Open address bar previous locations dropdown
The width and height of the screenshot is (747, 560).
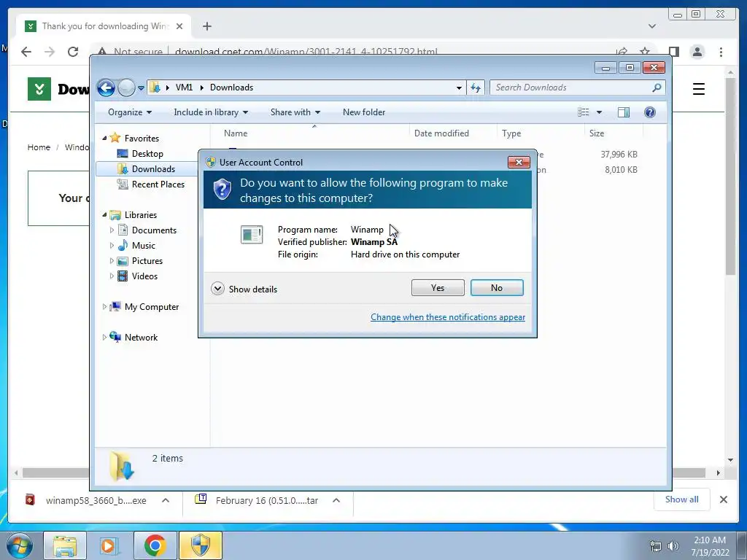tap(459, 87)
